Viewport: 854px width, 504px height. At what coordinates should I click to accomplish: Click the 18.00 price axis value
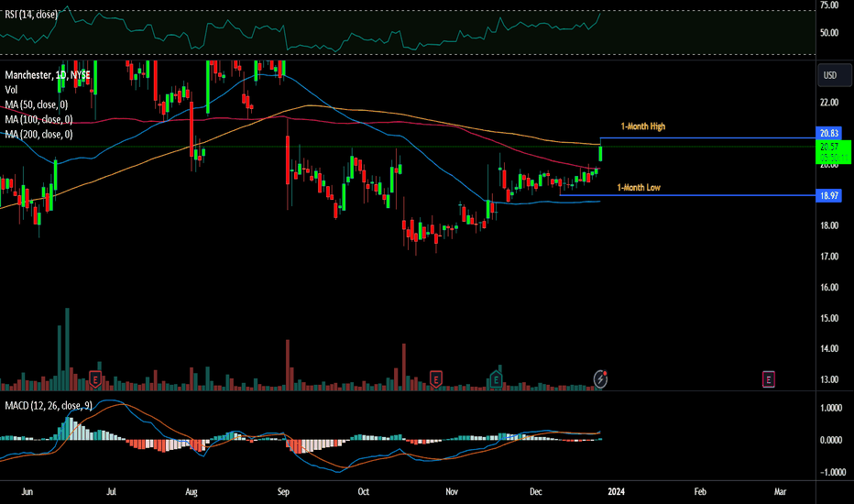pyautogui.click(x=829, y=225)
